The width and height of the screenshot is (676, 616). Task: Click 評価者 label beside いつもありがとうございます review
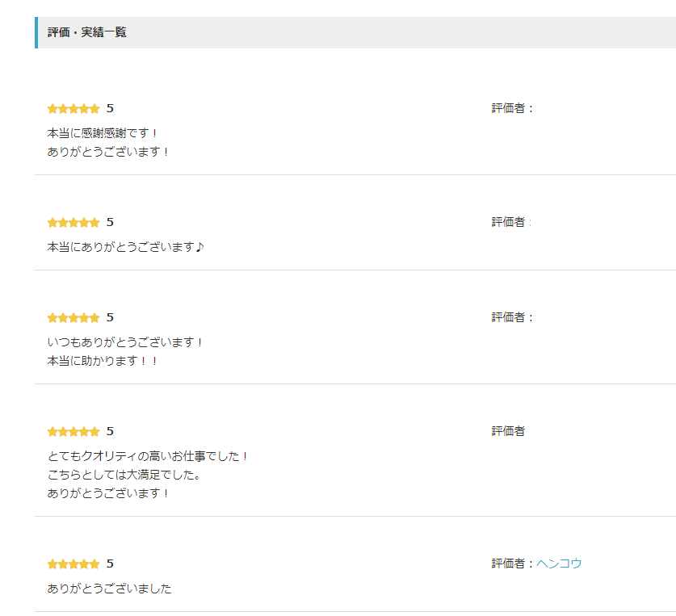509,317
